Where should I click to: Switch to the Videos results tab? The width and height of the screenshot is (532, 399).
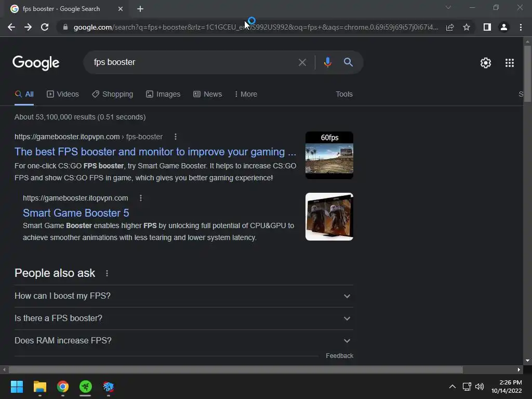(x=63, y=94)
